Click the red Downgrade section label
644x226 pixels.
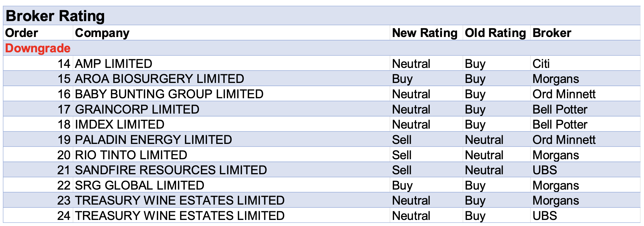pyautogui.click(x=38, y=48)
